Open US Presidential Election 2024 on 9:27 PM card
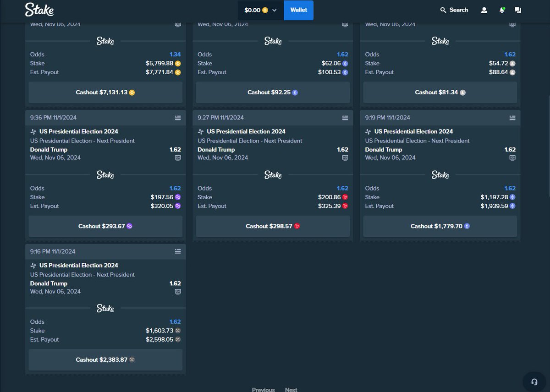Viewport: 550px width, 392px height. point(246,131)
